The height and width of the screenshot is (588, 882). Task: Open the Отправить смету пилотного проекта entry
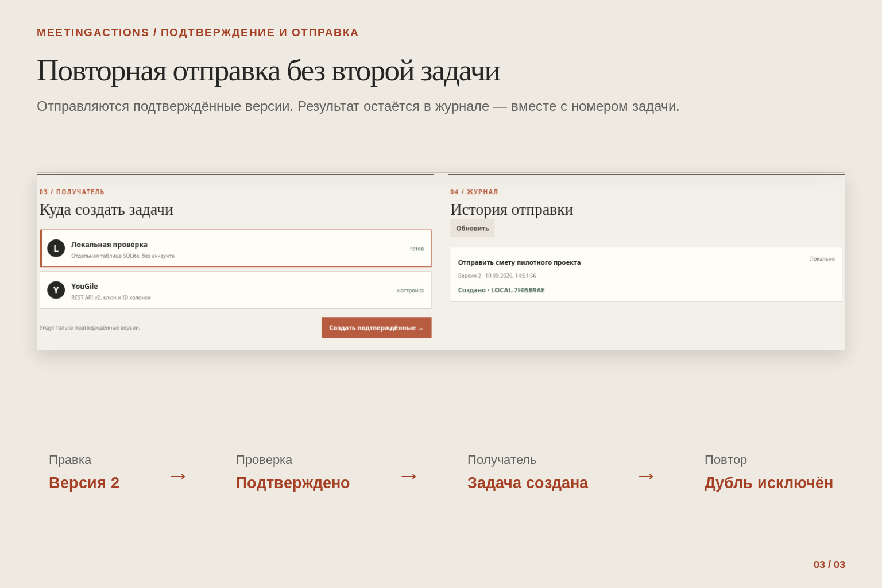click(x=646, y=274)
